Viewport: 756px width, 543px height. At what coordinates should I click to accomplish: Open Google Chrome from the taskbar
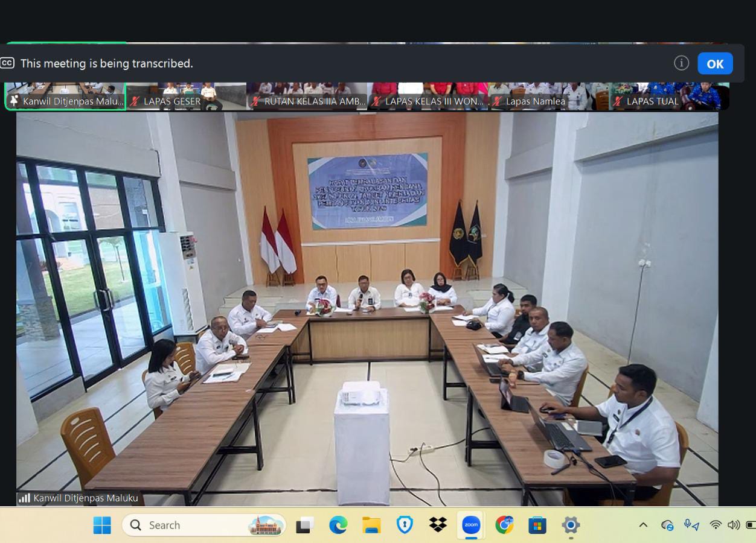pos(504,525)
